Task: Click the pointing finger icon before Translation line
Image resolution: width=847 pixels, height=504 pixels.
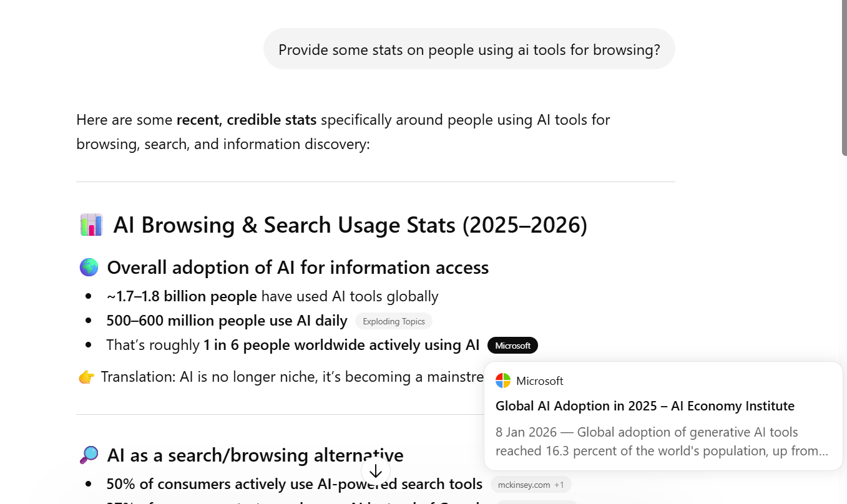Action: (x=86, y=376)
